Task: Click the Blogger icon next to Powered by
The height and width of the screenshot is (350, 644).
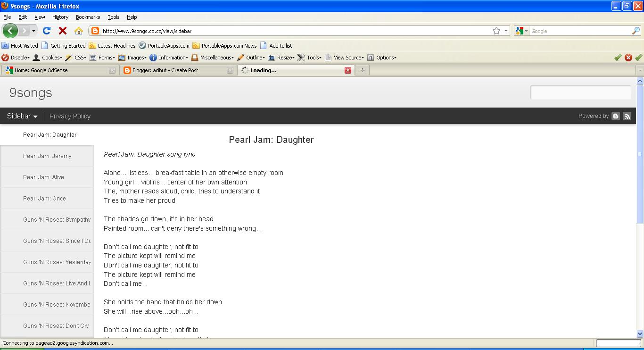Action: pos(616,116)
